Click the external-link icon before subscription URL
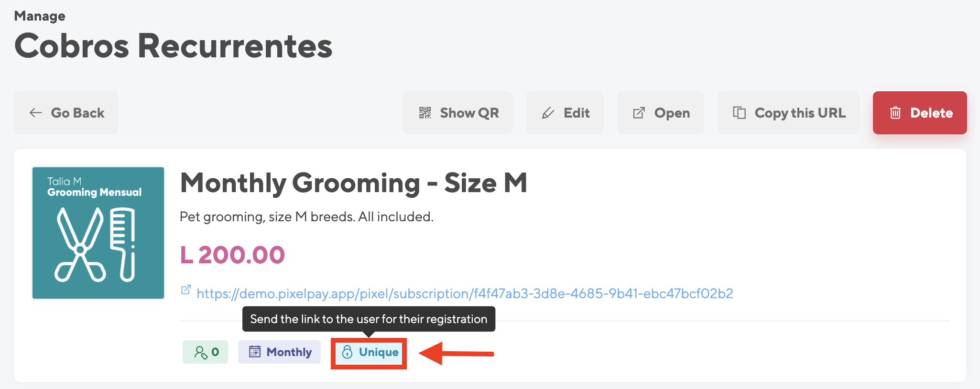Image resolution: width=980 pixels, height=389 pixels. pos(186,290)
